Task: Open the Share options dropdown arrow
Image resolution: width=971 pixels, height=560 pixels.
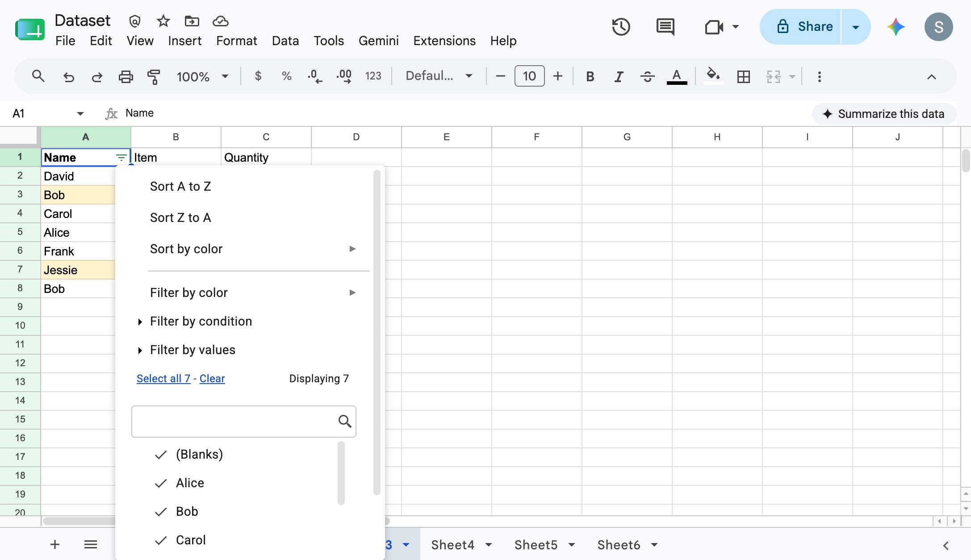Action: click(x=856, y=27)
